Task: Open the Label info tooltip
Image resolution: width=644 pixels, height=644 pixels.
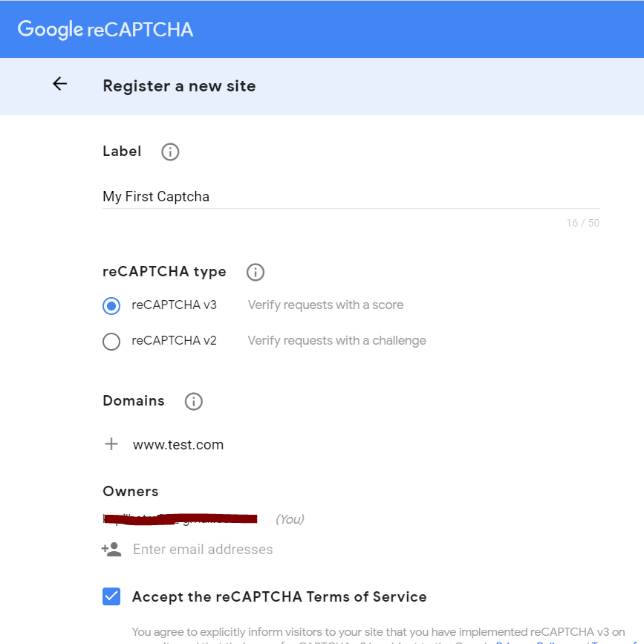Action: 169,152
